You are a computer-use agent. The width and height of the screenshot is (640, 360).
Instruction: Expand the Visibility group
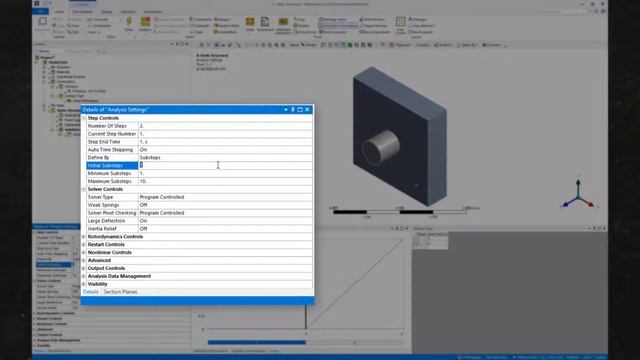[84, 284]
